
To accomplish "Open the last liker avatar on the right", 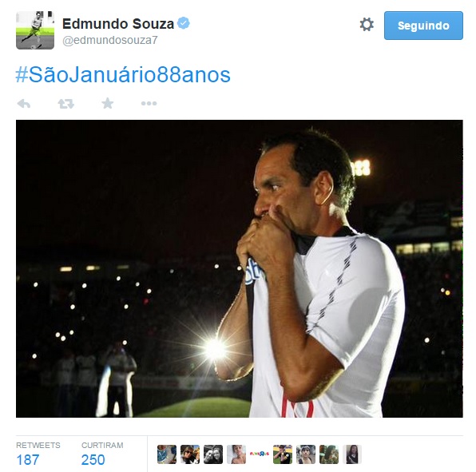I will click(352, 454).
